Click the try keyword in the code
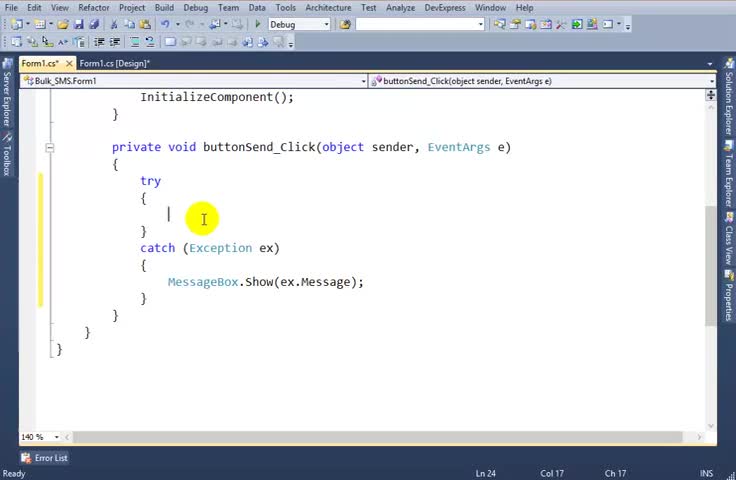Viewport: 736px width, 480px height. (x=150, y=181)
